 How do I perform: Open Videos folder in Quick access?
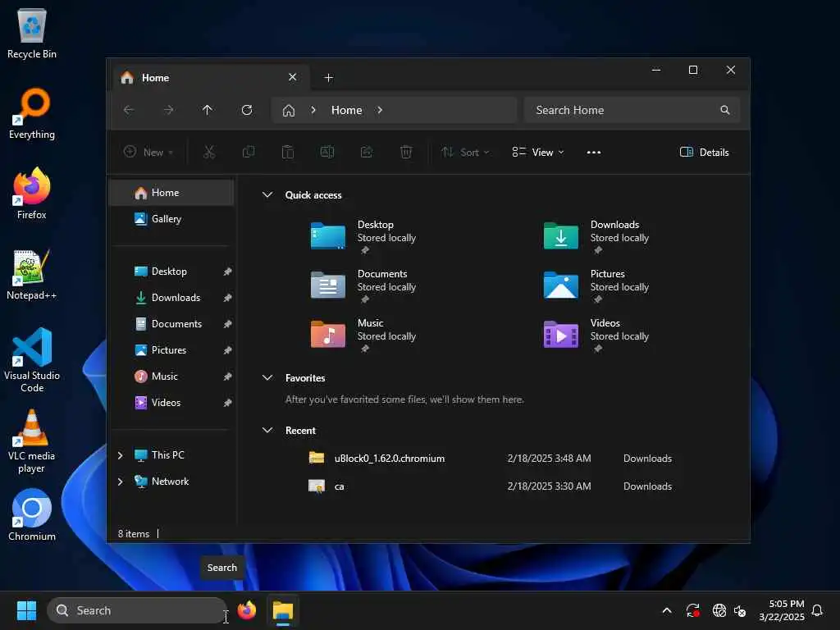[596, 335]
